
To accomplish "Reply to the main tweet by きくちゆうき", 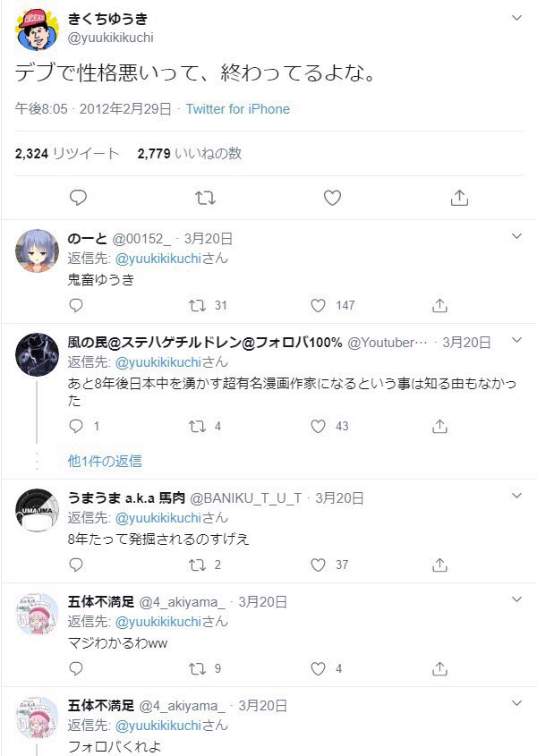I will pos(78,198).
